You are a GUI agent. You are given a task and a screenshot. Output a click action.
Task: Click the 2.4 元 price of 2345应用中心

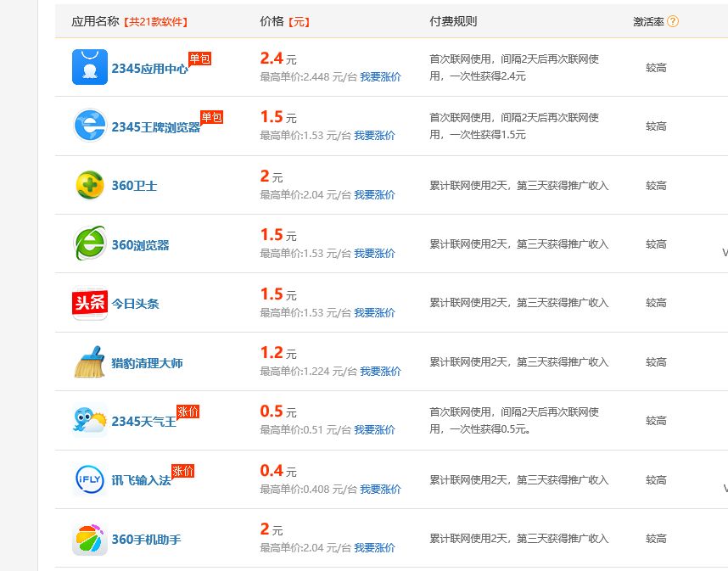coord(278,59)
